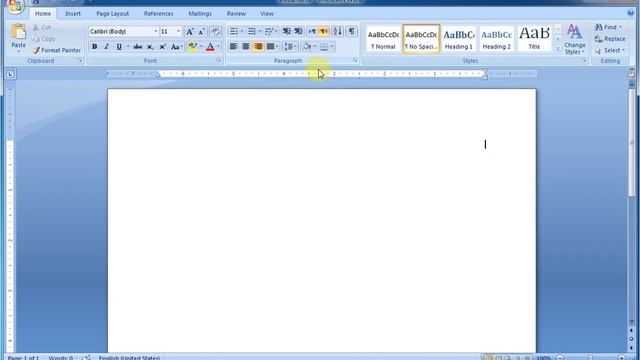
Task: Apply paragraph shading fill
Action: [x=307, y=47]
